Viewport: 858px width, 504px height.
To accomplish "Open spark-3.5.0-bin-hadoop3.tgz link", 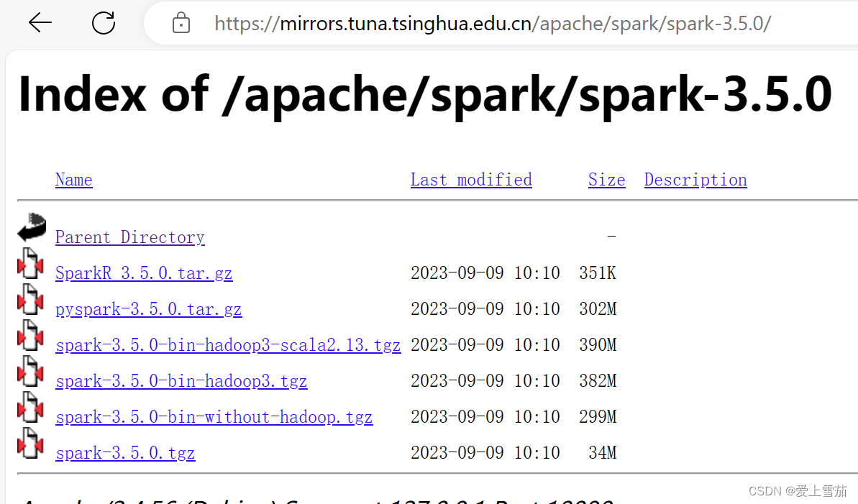I will point(181,380).
